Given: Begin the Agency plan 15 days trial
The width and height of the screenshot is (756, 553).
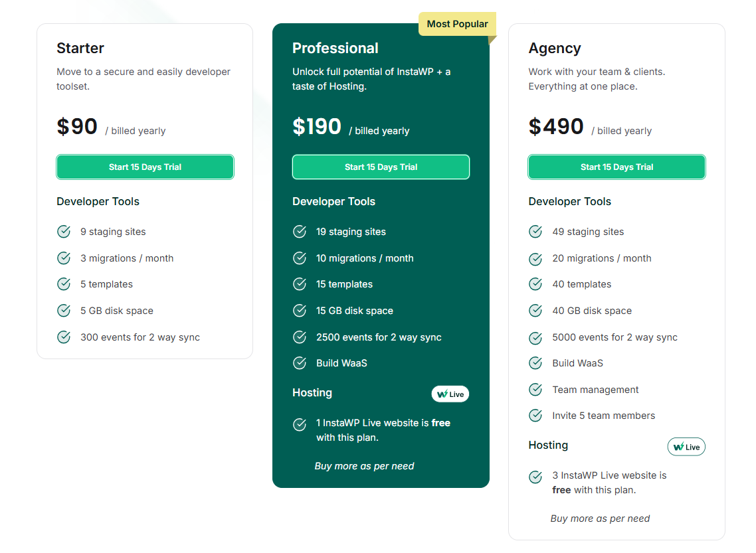Looking at the screenshot, I should click(x=616, y=167).
